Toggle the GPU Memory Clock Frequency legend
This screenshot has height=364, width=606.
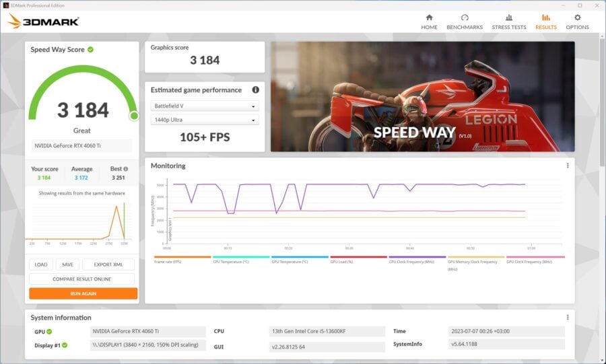click(x=476, y=263)
